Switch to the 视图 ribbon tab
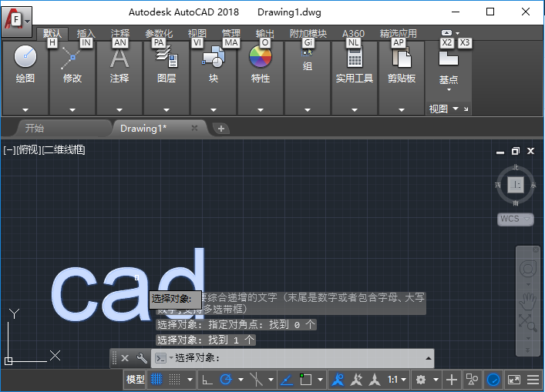 197,33
